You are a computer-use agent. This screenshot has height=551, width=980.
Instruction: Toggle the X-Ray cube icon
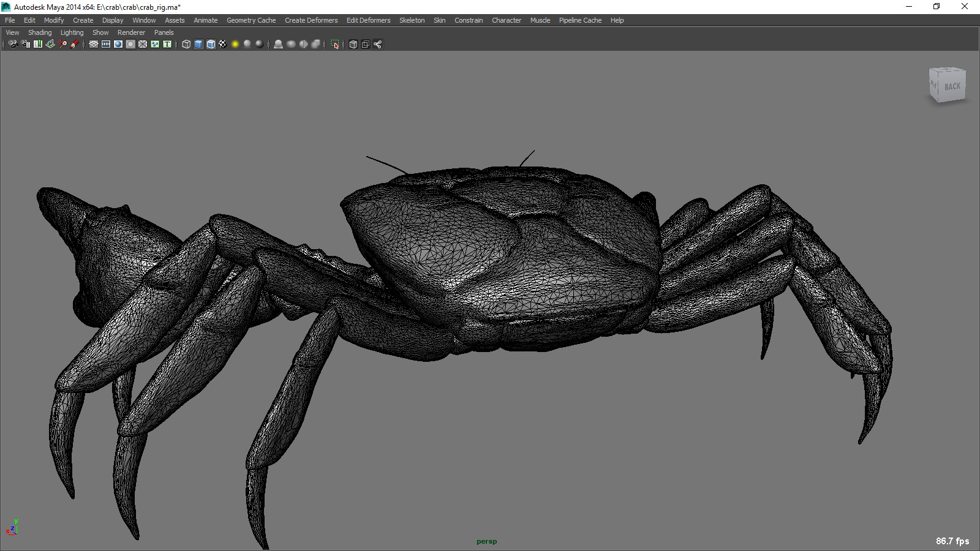tap(353, 44)
